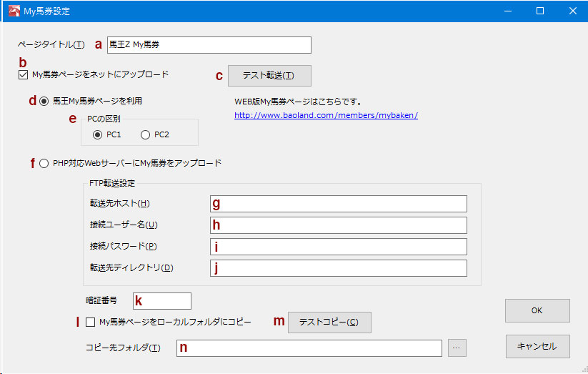Viewport: 588px width, 374px height.
Task: Click the コピー先フォルダ path field
Action: (309, 348)
